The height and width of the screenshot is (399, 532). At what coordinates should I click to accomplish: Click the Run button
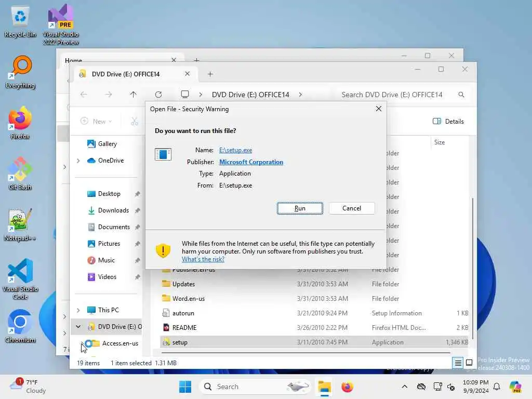(x=300, y=208)
